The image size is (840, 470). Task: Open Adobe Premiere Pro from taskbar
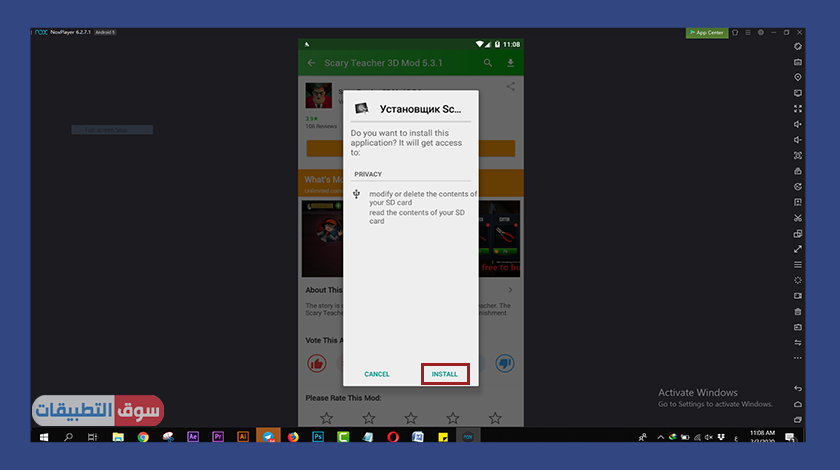tap(218, 437)
